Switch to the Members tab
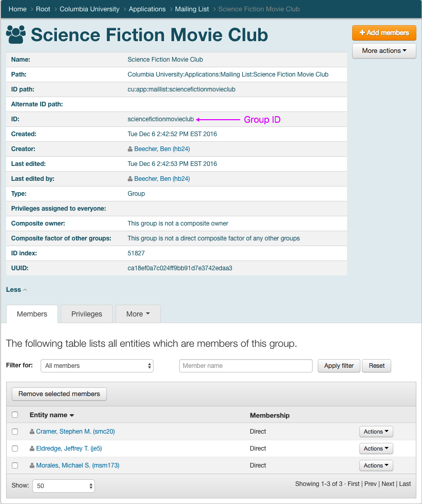422x504 pixels. click(32, 314)
